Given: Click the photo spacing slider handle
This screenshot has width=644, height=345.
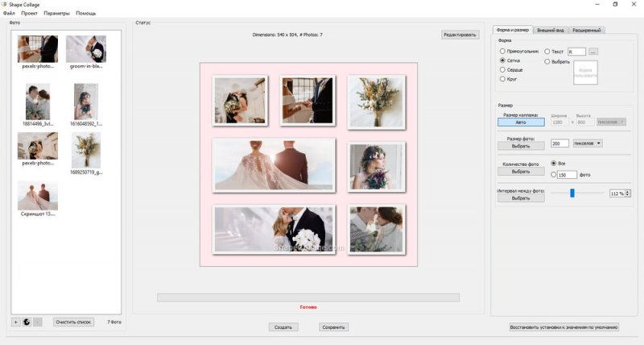Looking at the screenshot, I should (x=572, y=193).
